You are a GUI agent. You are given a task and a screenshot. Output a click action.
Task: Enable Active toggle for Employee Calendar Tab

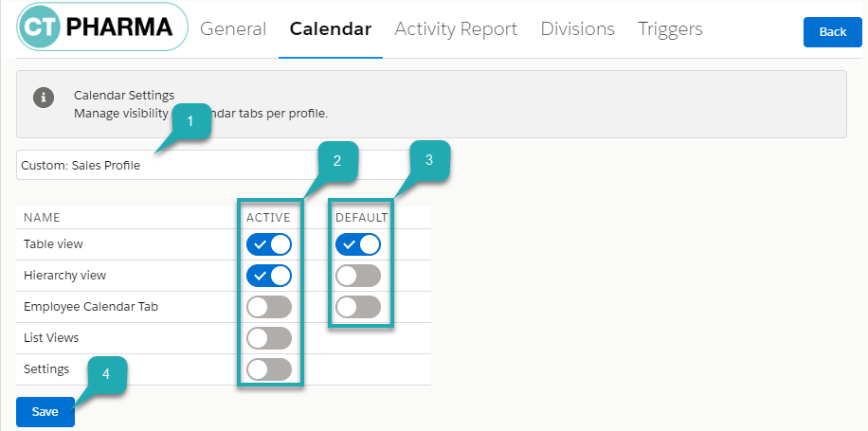pos(269,307)
